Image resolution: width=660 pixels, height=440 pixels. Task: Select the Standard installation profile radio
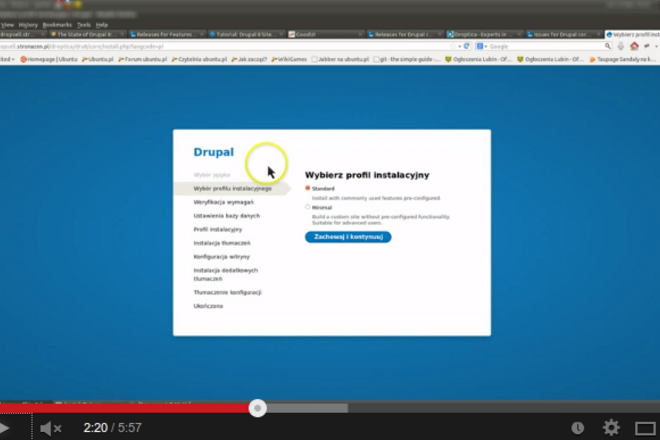pyautogui.click(x=308, y=188)
